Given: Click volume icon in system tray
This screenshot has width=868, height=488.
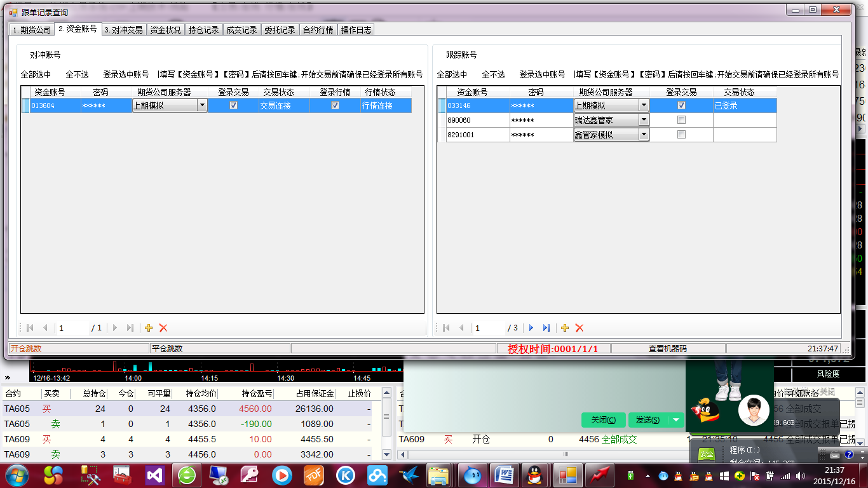Looking at the screenshot, I should [x=801, y=475].
